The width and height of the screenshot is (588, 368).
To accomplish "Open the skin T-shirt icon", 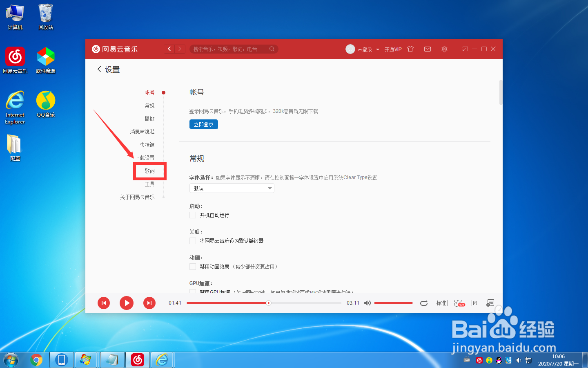I will click(410, 49).
